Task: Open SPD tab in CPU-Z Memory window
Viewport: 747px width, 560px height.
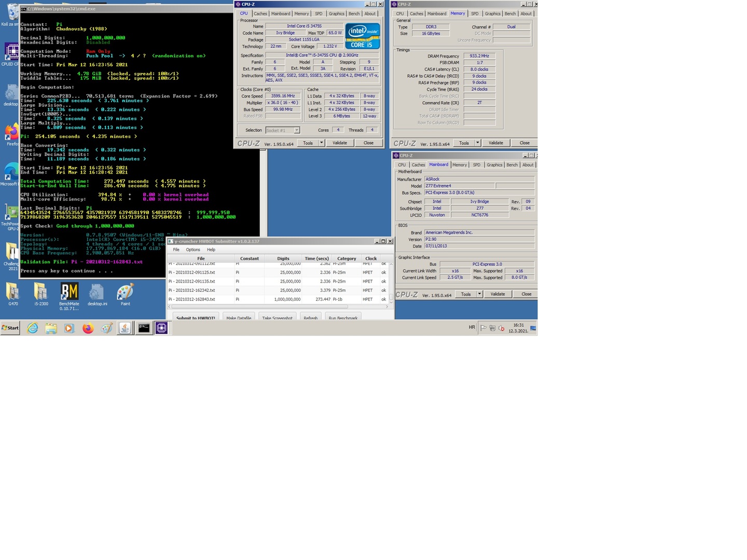Action: (475, 13)
